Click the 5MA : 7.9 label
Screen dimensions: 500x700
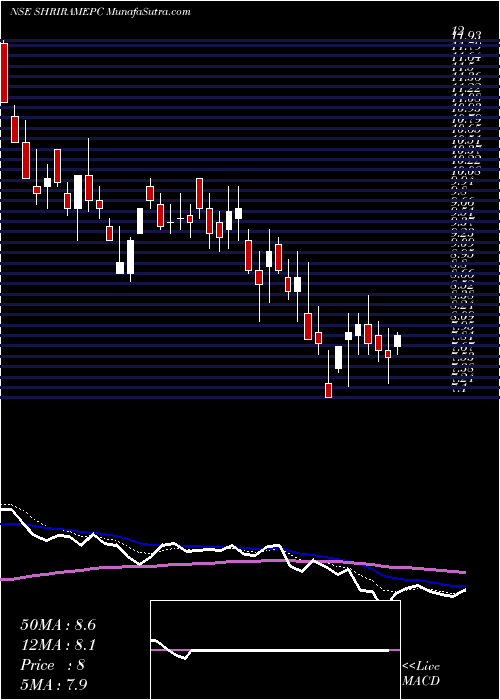[x=56, y=685]
